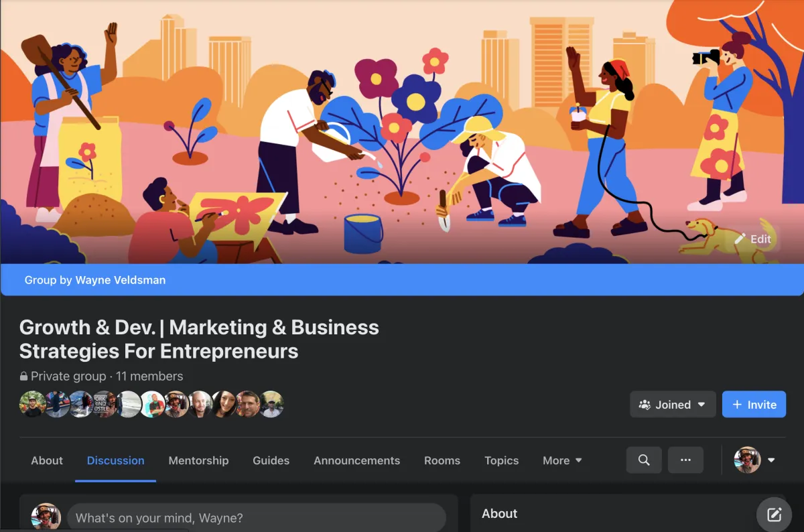Viewport: 804px width, 532px height.
Task: Open the Mentorship tab
Action: tap(198, 460)
